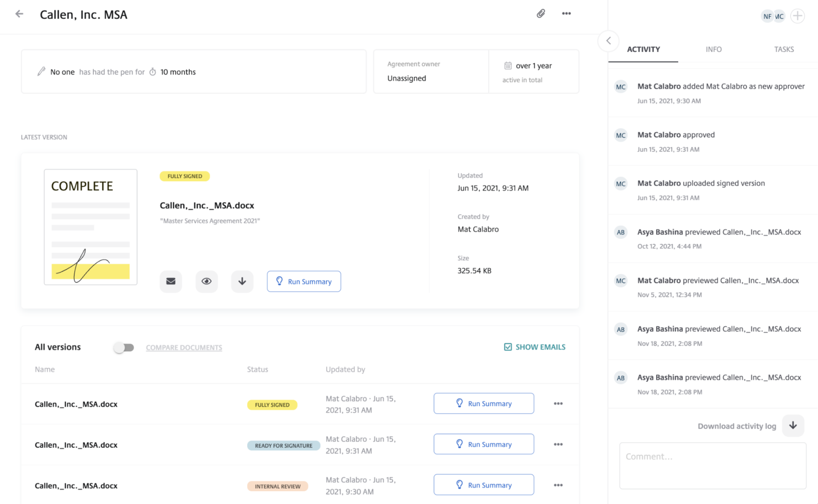Image resolution: width=818 pixels, height=504 pixels.
Task: Click inside the Comment input field
Action: tap(712, 465)
